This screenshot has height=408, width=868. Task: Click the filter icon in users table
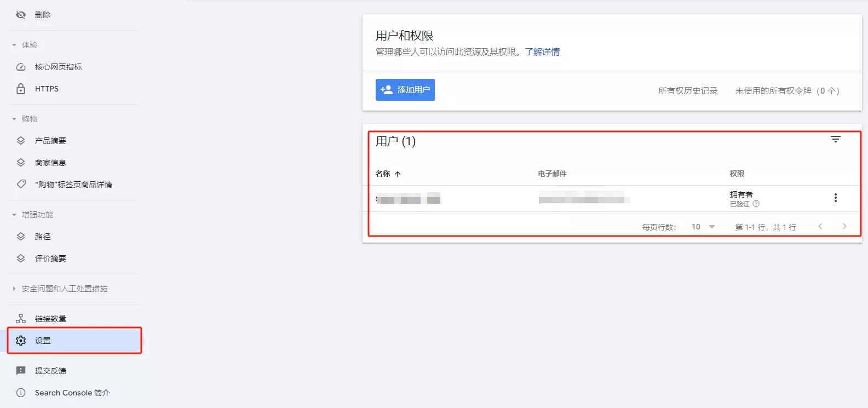[835, 139]
